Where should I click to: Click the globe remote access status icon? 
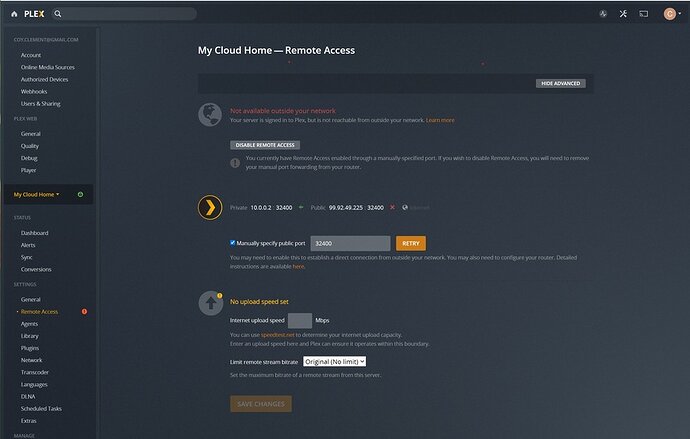210,115
